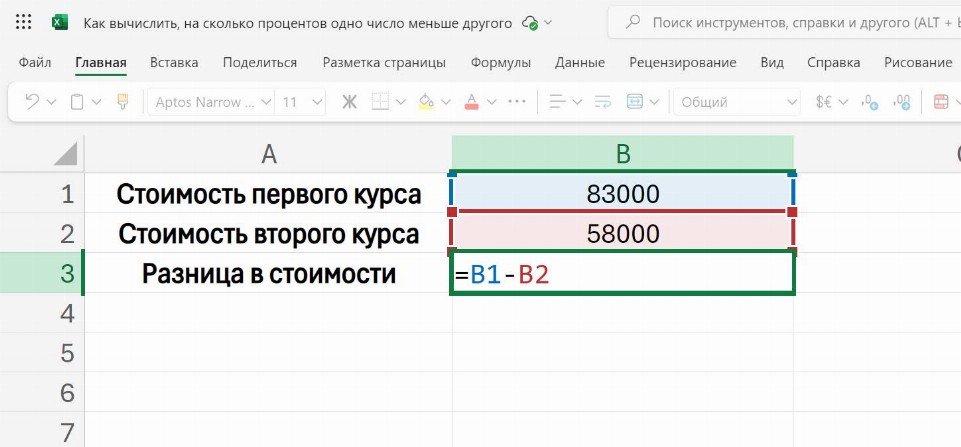Select cell B1 containing 83000
This screenshot has width=961, height=447.
pyautogui.click(x=622, y=193)
